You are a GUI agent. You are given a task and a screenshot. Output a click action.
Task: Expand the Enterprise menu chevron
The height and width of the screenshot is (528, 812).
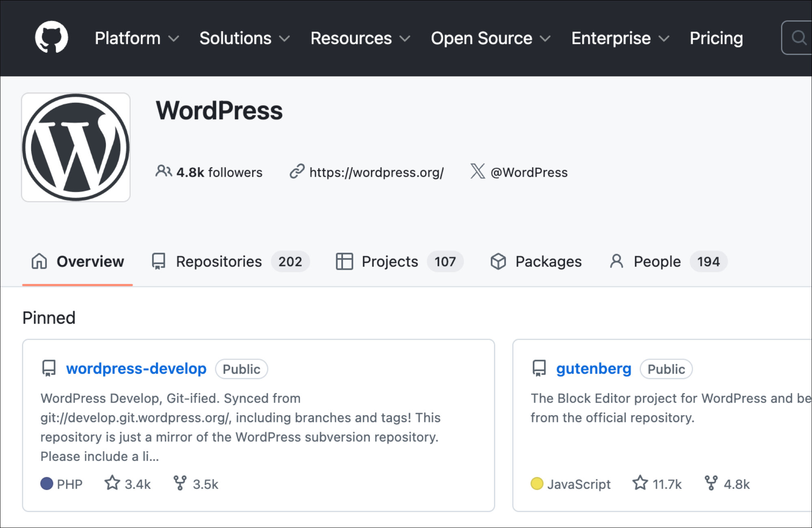tap(664, 39)
